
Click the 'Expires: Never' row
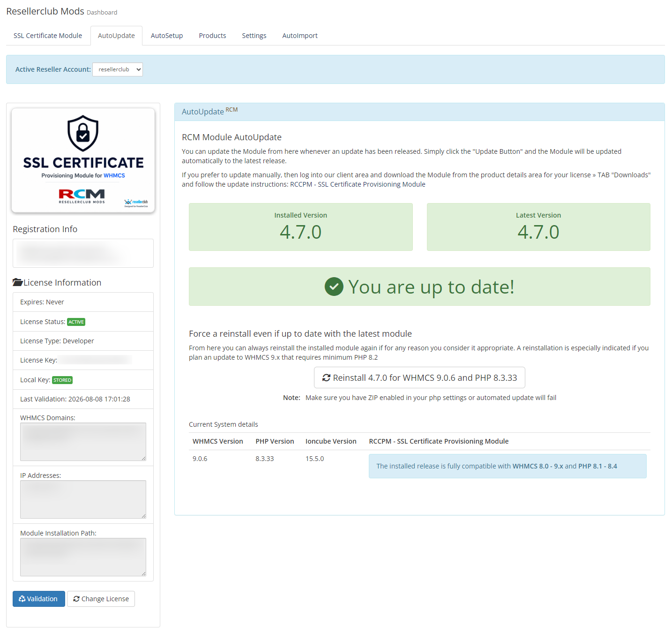click(x=83, y=302)
